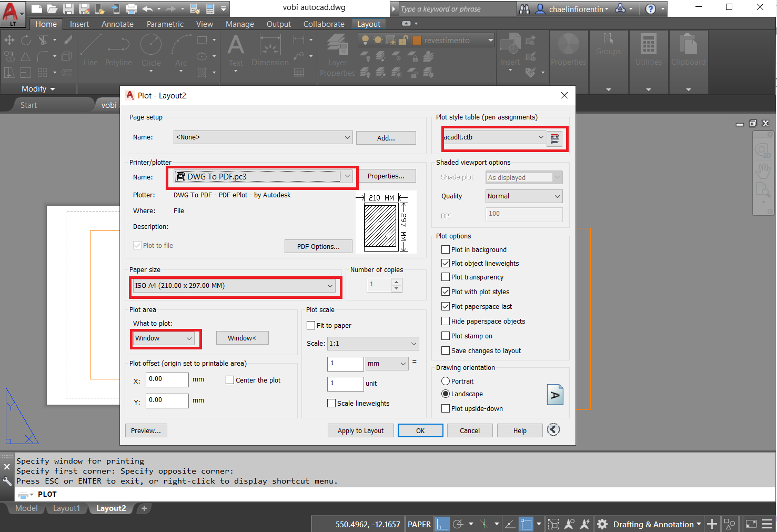Open the Printer/plotter name dropdown
Viewport: 777px width, 532px height.
pyautogui.click(x=263, y=176)
